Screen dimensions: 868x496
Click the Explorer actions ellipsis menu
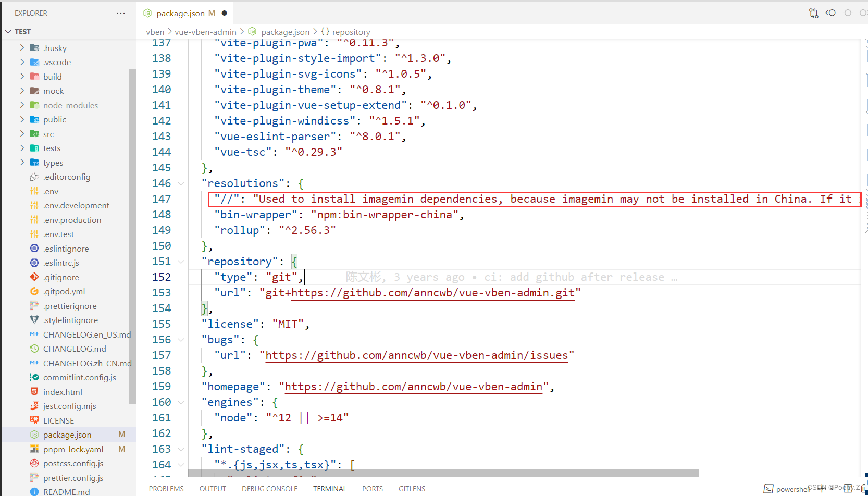[x=120, y=13]
